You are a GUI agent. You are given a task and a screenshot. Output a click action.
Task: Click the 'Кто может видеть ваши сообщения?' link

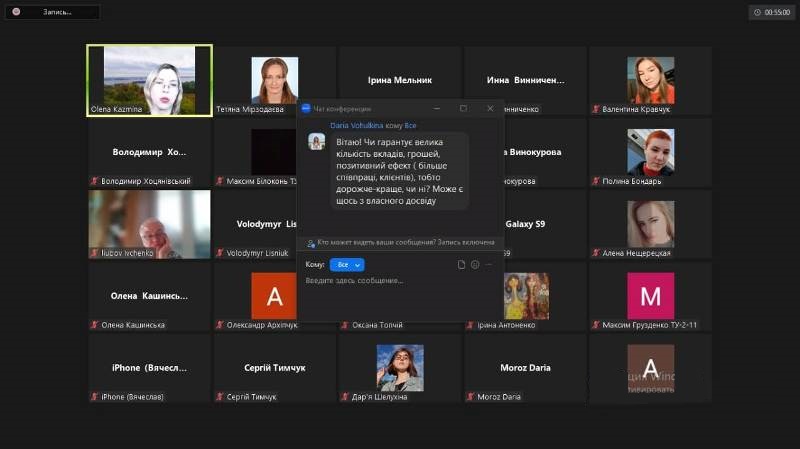pos(376,242)
